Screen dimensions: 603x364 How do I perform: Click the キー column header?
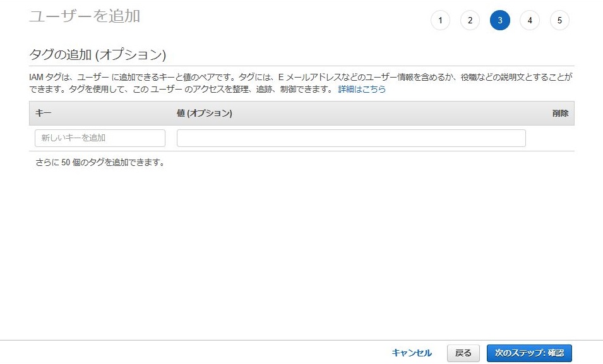(39, 113)
